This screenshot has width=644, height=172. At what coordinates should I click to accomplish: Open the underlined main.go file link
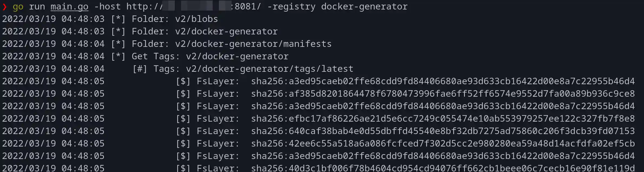(x=69, y=7)
